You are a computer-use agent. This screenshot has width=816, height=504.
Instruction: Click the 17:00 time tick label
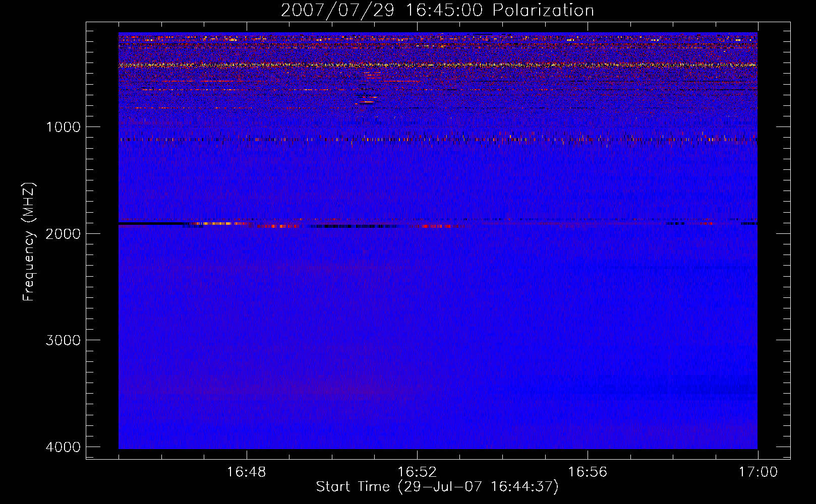(758, 472)
